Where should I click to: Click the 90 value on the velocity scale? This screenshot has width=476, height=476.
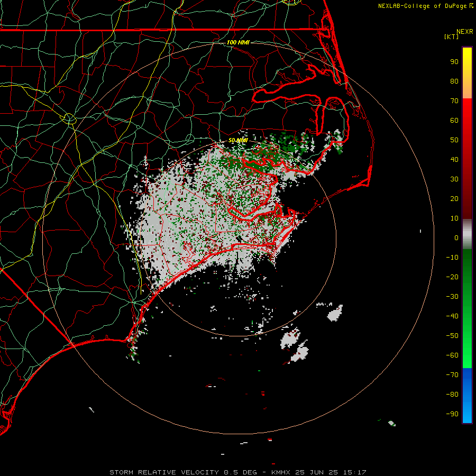click(454, 62)
